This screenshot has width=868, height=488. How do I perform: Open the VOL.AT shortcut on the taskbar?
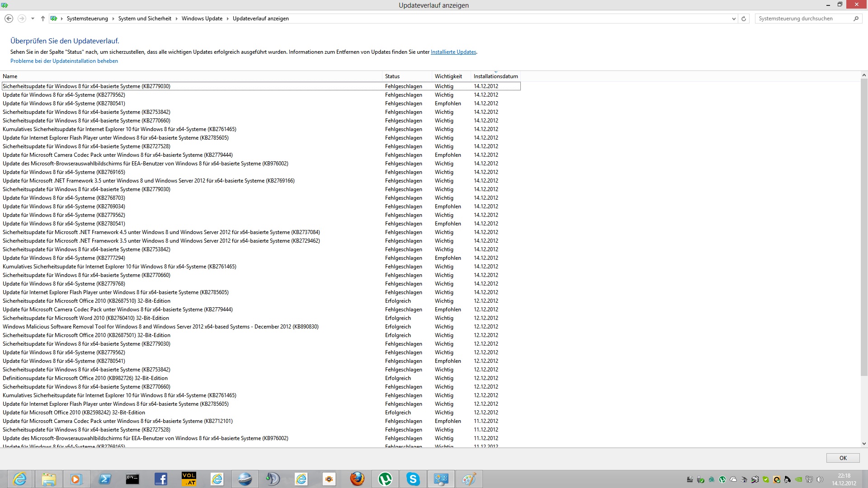(x=189, y=479)
